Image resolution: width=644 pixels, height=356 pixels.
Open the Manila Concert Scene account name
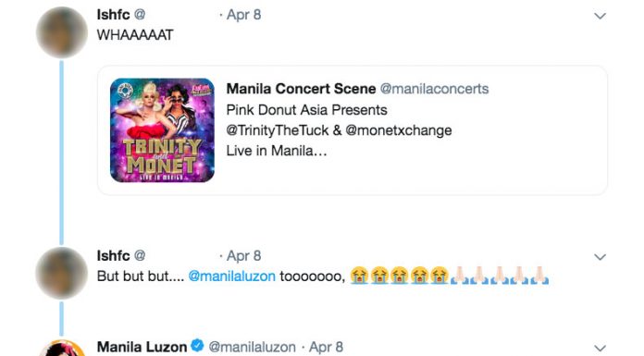coord(301,89)
